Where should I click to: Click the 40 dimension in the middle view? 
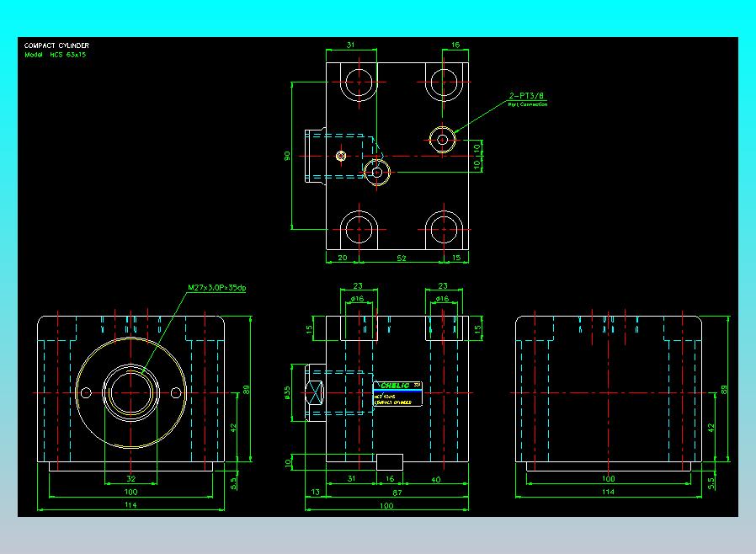[436, 479]
